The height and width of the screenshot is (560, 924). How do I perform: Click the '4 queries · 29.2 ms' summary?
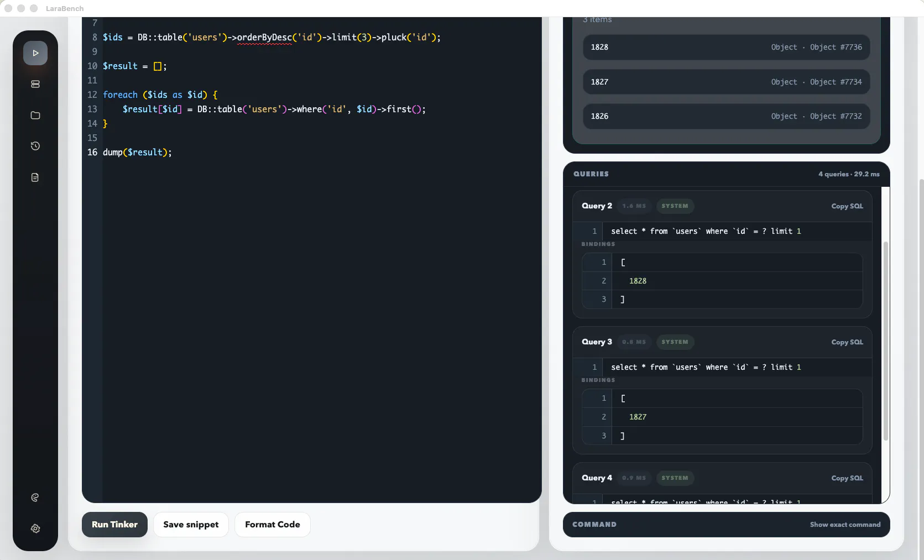click(x=849, y=174)
